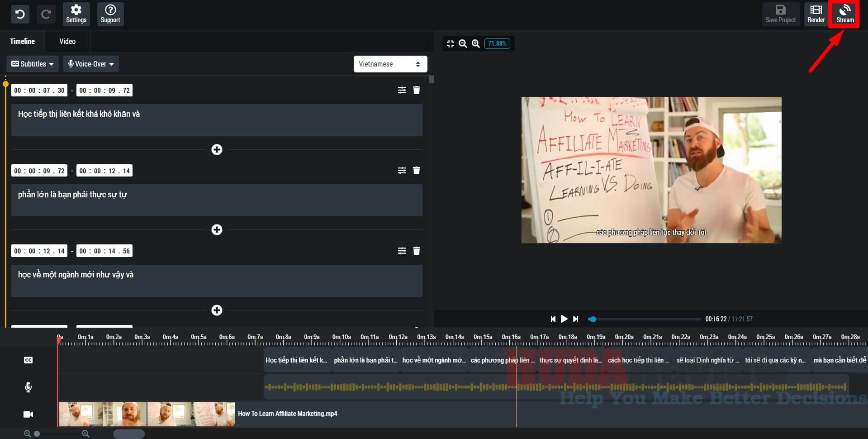The height and width of the screenshot is (439, 868).
Task: Select the 'cách học tiếp thị liên...' timeline clip
Action: pyautogui.click(x=640, y=360)
